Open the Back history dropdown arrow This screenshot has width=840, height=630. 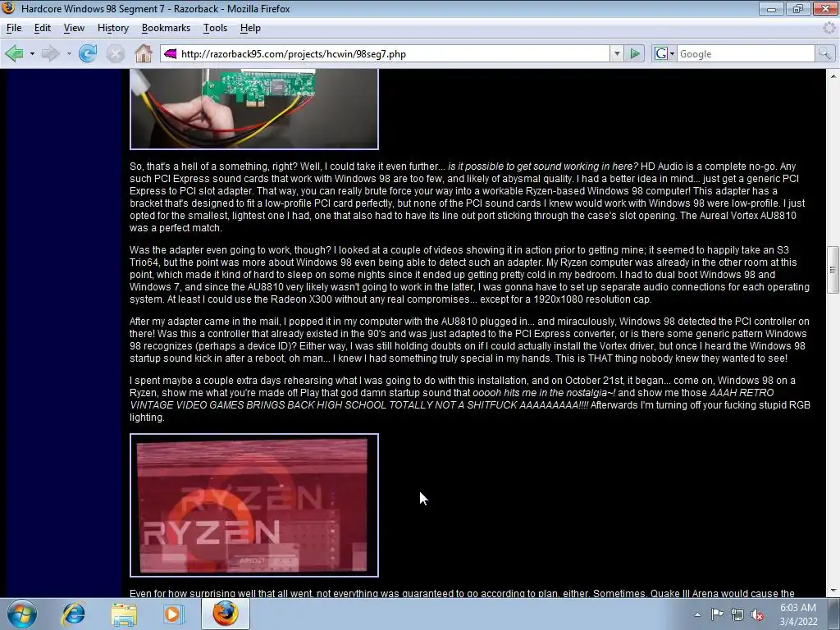click(x=32, y=53)
